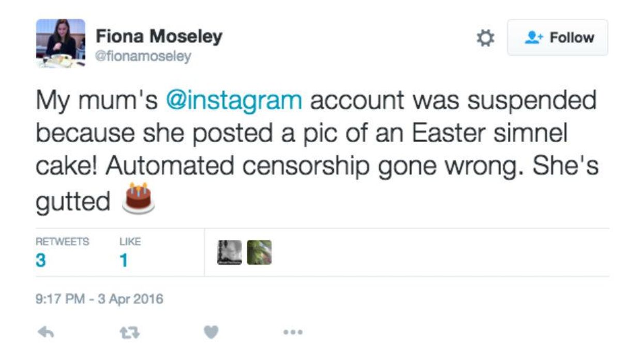Screen dimensions: 644x363
Task: Click the RETWEETS label
Action: pos(62,241)
